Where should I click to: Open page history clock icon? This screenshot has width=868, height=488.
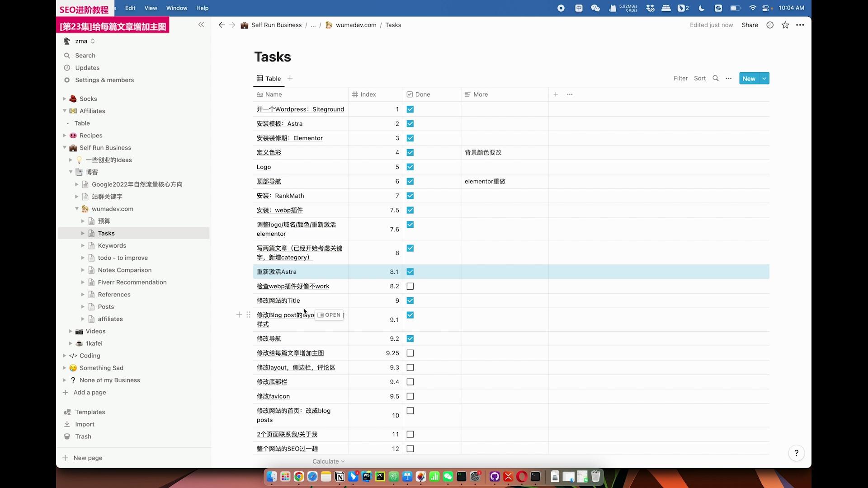(x=770, y=25)
